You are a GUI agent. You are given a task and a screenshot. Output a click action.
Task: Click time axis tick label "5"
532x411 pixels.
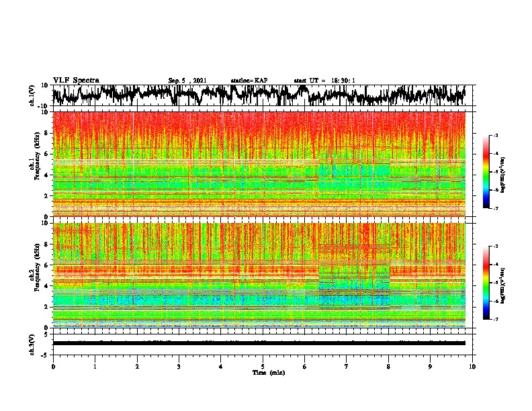(263, 367)
